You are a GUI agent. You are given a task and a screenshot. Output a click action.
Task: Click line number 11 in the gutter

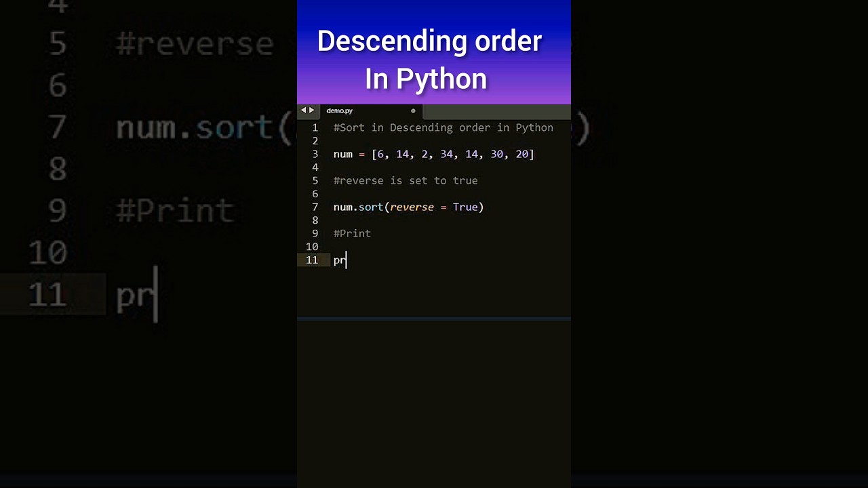tap(312, 260)
